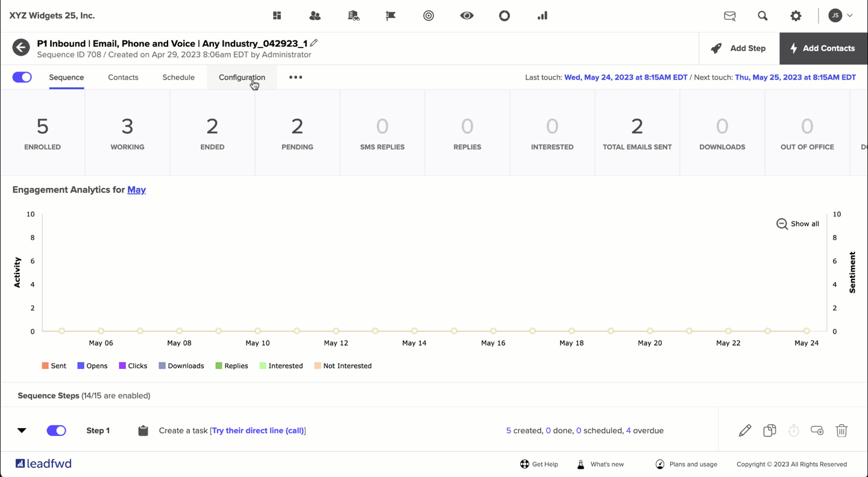The height and width of the screenshot is (477, 868).
Task: Open the Total Emails Sent stat card
Action: (x=637, y=133)
